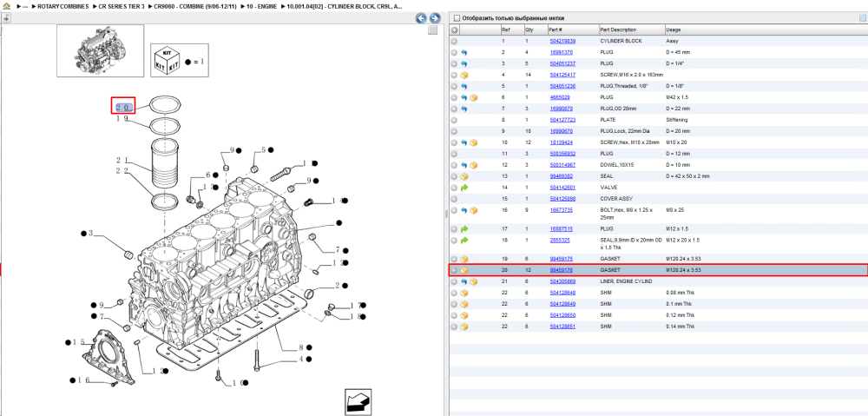Open kit box icon for SHIM 0.14 mm
The image size is (868, 416).
(464, 327)
